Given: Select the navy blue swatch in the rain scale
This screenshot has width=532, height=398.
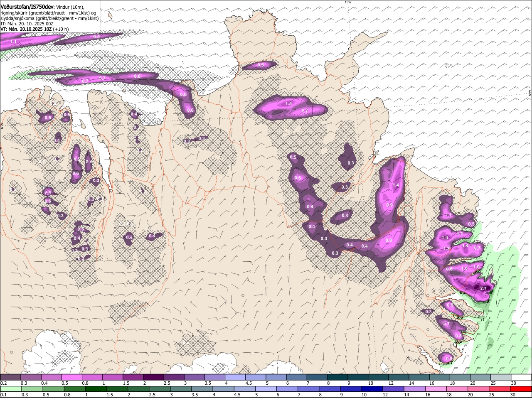Looking at the screenshot, I should coord(373,389).
